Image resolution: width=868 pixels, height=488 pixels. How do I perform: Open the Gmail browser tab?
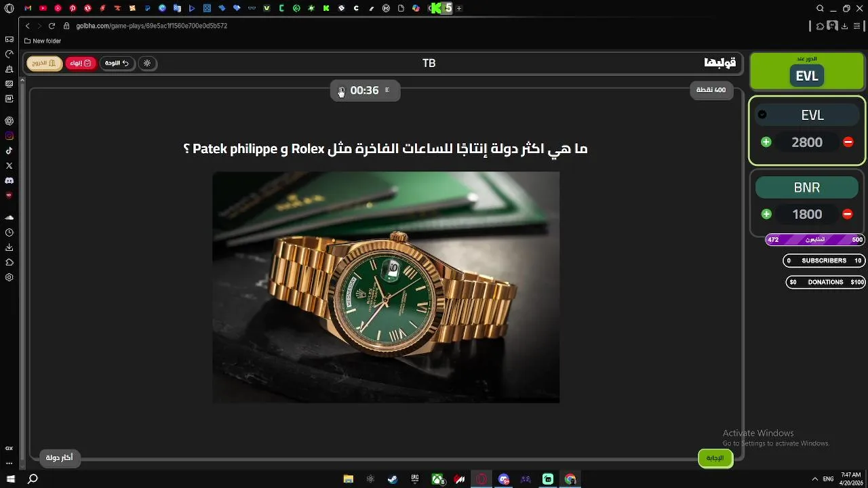28,8
